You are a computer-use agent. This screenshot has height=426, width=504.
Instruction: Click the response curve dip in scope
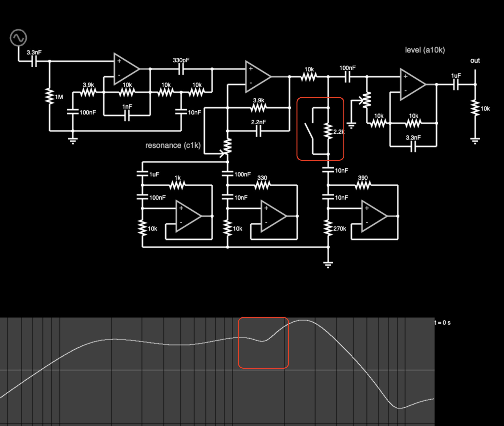click(262, 341)
